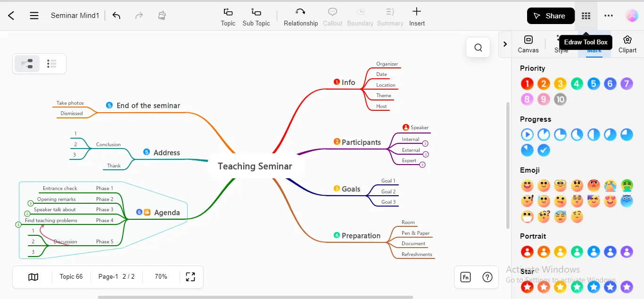Viewport: 644px width, 299px height.
Task: Apply the purple star mark
Action: pyautogui.click(x=627, y=286)
